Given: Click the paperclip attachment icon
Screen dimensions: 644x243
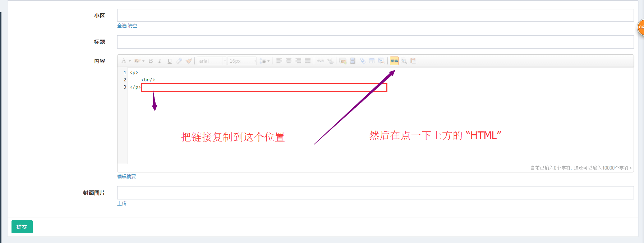Looking at the screenshot, I should point(363,61).
